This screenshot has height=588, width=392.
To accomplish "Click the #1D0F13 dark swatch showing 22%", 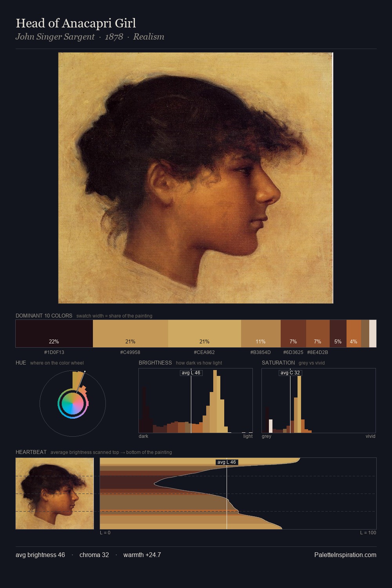I will [54, 334].
